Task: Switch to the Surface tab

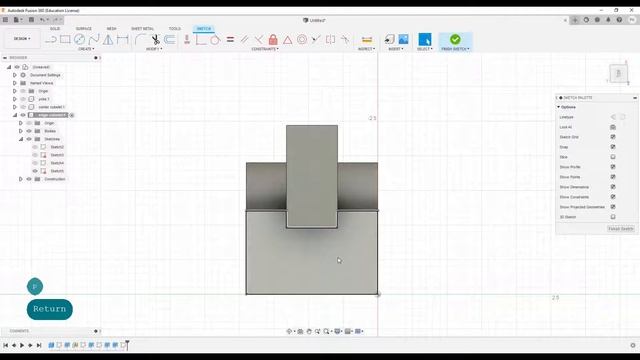Action: pos(84,29)
